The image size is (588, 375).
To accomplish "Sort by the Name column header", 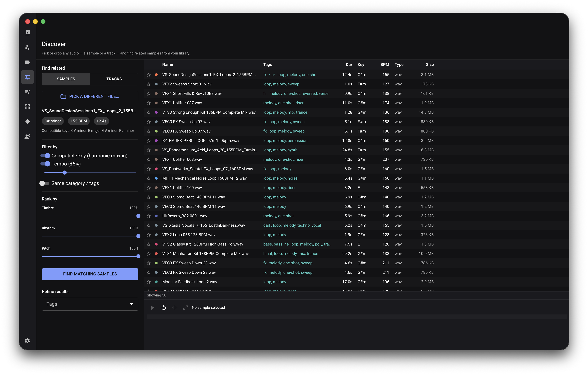I will pyautogui.click(x=168, y=65).
